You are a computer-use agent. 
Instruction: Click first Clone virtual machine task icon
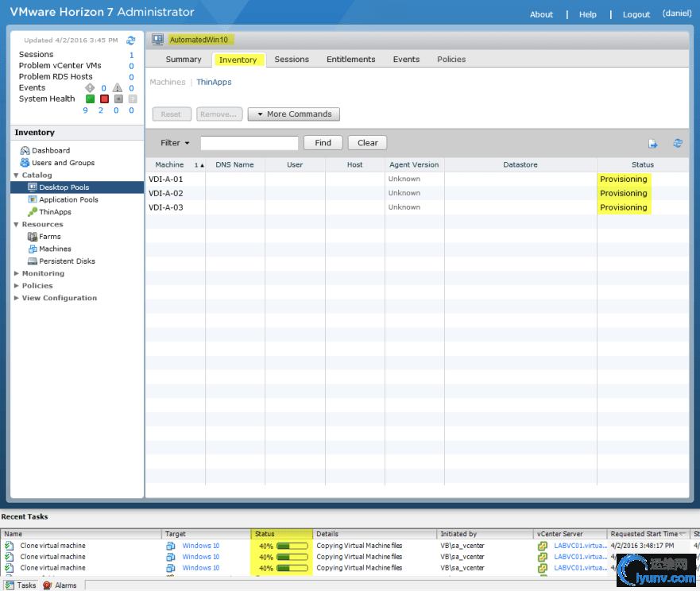(10, 546)
